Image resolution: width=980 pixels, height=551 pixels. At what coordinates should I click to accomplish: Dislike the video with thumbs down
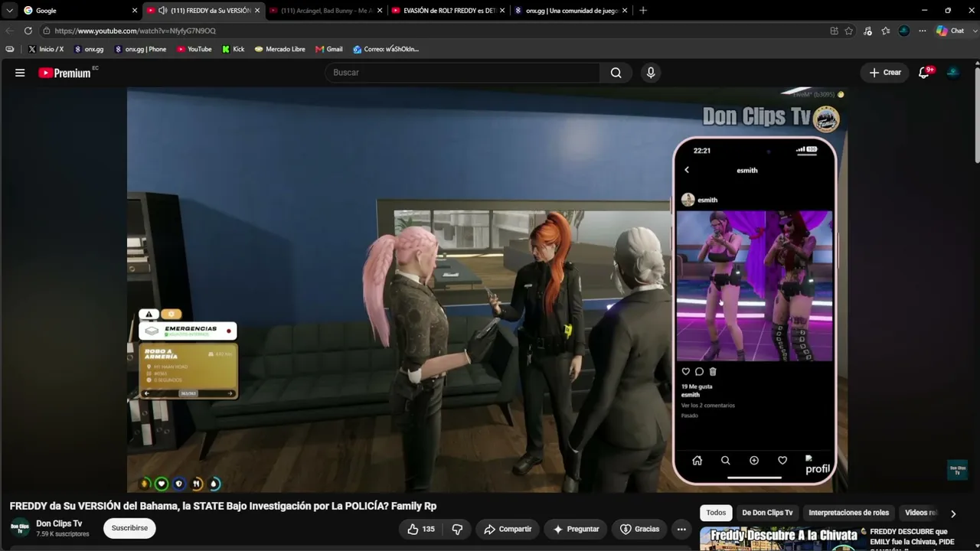(457, 529)
